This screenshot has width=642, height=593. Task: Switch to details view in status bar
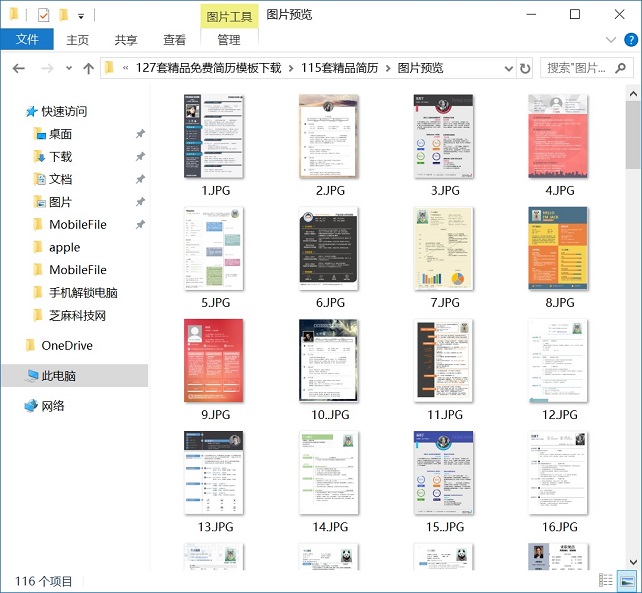coord(606,580)
